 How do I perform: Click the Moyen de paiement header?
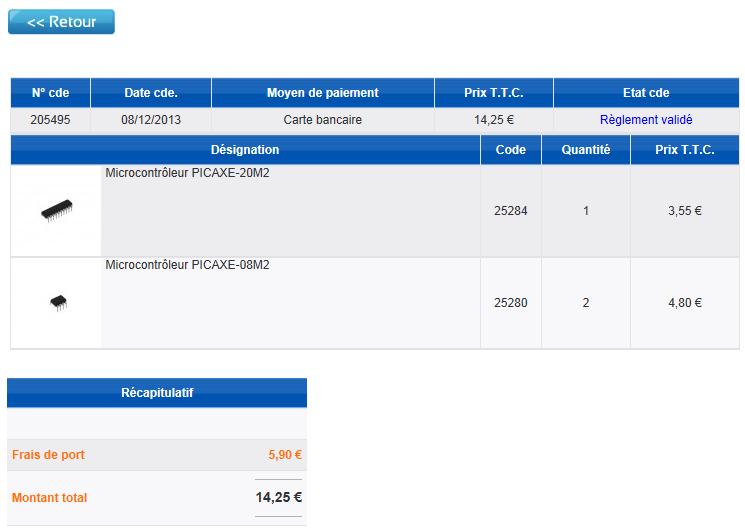pyautogui.click(x=322, y=93)
